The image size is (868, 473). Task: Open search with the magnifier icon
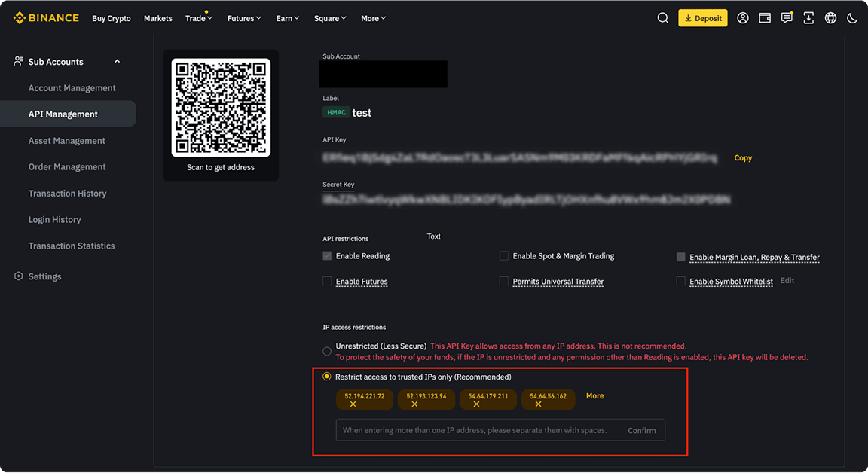point(662,17)
